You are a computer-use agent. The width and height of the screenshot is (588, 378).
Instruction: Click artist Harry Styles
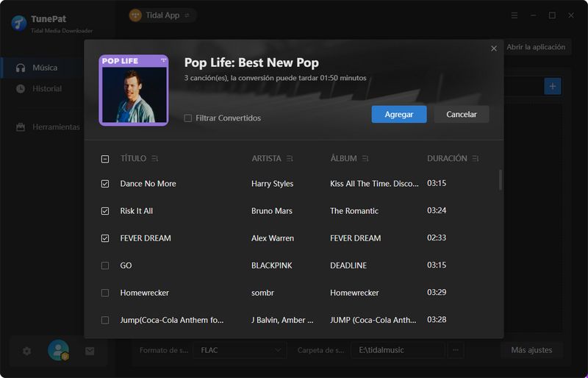(272, 184)
